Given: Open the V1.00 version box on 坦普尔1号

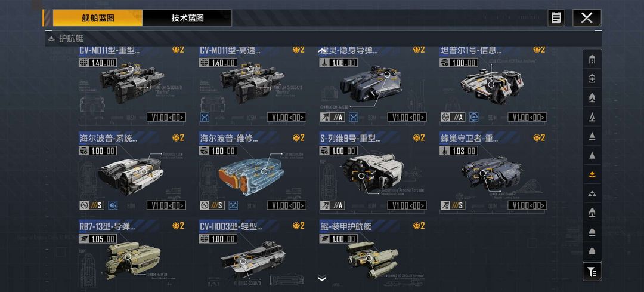Looking at the screenshot, I should (527, 117).
